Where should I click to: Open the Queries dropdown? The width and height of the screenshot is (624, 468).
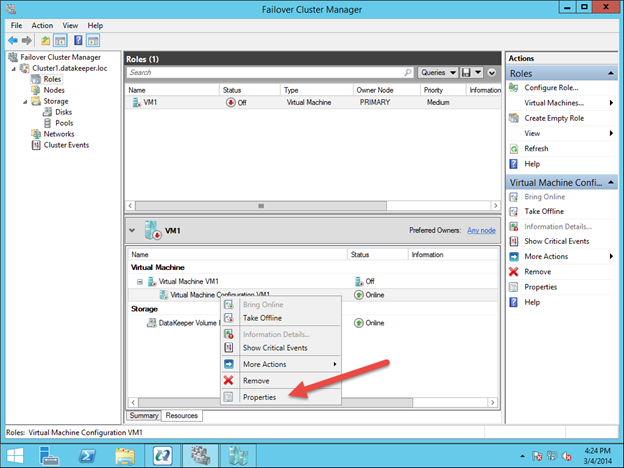(x=433, y=73)
